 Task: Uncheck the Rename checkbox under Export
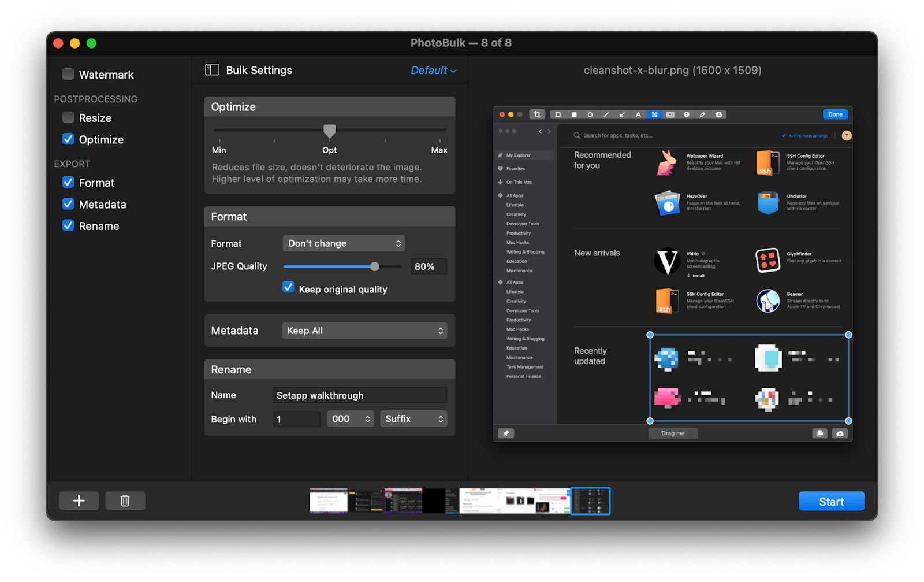click(x=68, y=225)
